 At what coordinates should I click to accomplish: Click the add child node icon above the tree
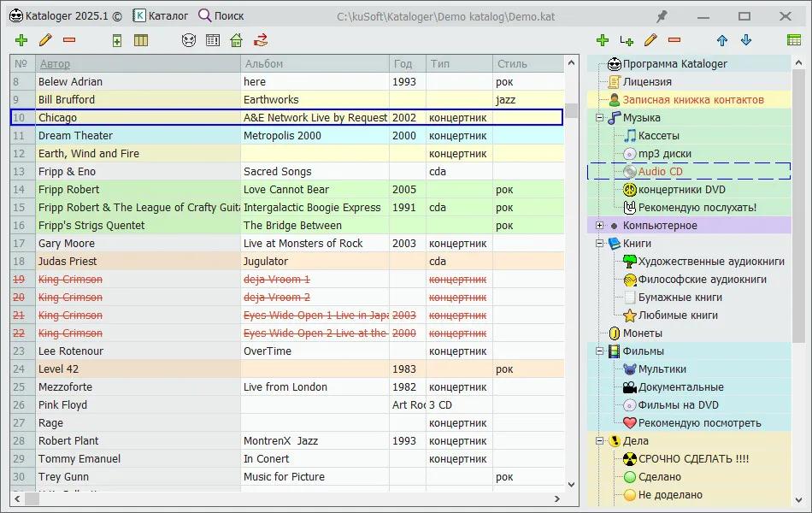(627, 40)
